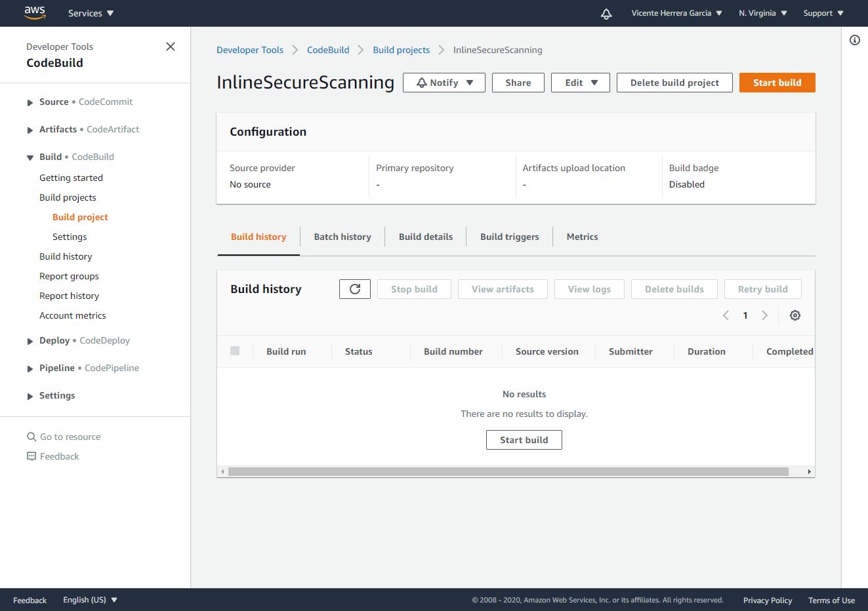Open the Notify dropdown

pyautogui.click(x=444, y=83)
